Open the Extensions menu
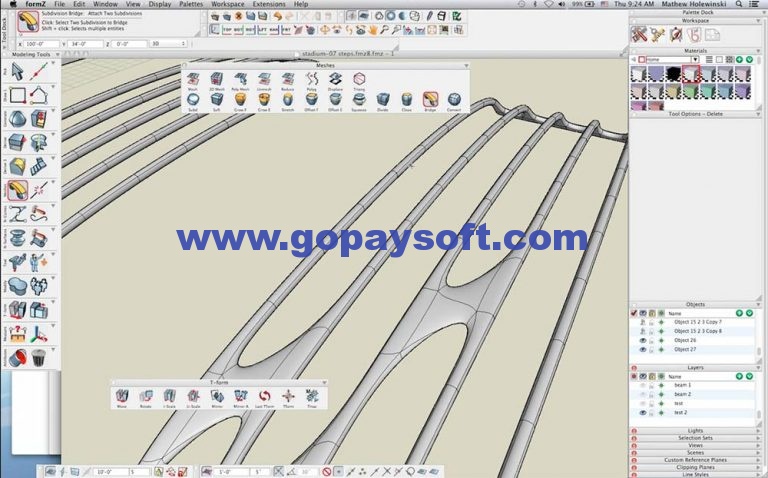768x478 pixels. 269,4
